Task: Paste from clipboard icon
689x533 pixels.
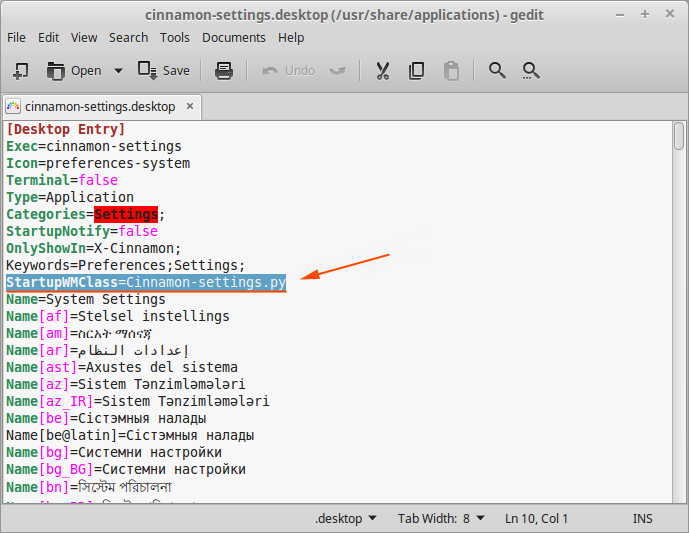Action: point(451,71)
